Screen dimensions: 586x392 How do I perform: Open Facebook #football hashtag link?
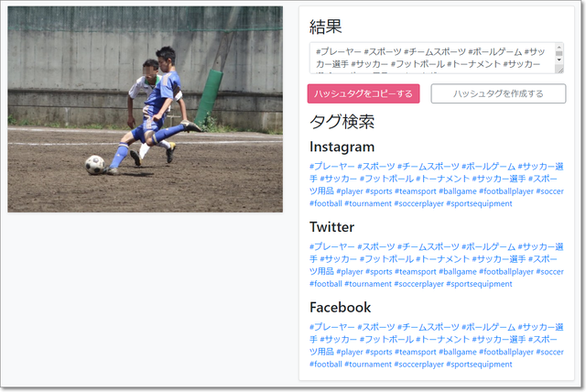point(326,365)
